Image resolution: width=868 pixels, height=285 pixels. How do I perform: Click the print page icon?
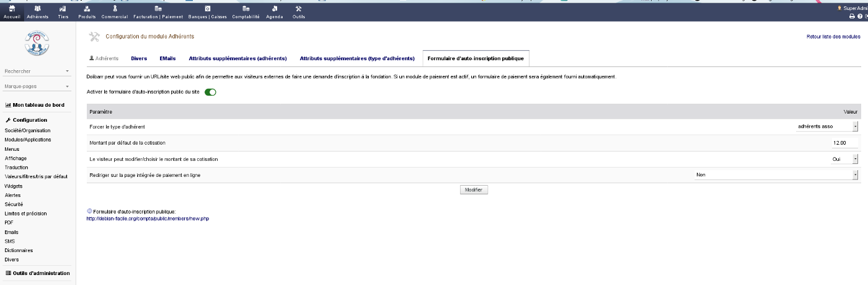point(851,16)
